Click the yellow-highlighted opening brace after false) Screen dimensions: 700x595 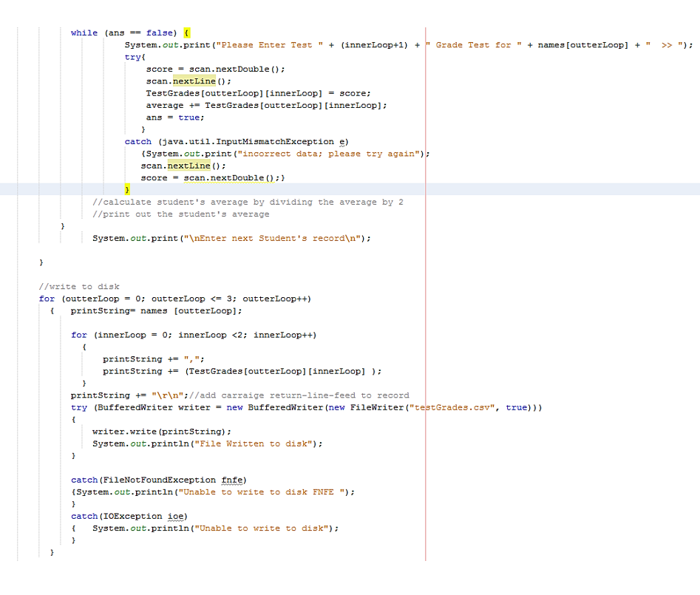pos(186,33)
